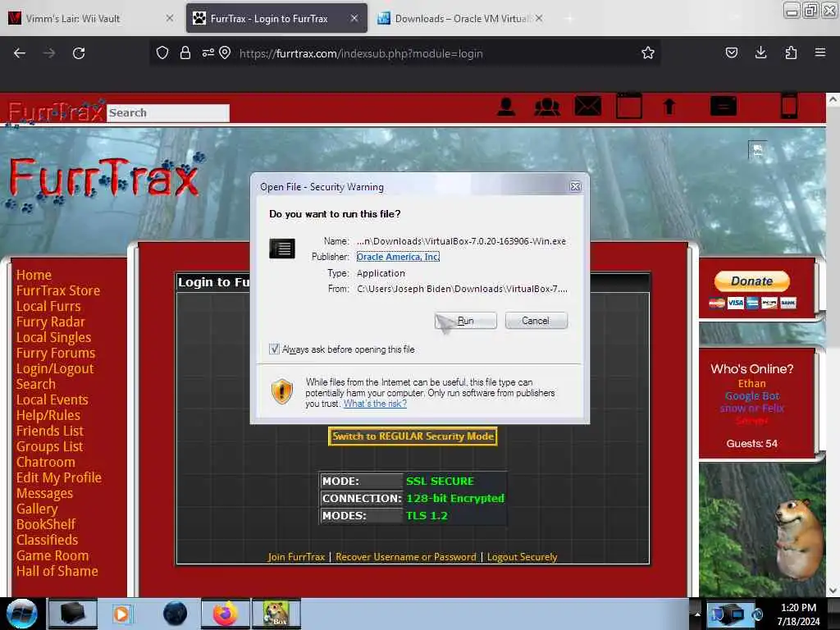The width and height of the screenshot is (840, 630).
Task: Open the Firefox taskbar icon
Action: [x=225, y=614]
